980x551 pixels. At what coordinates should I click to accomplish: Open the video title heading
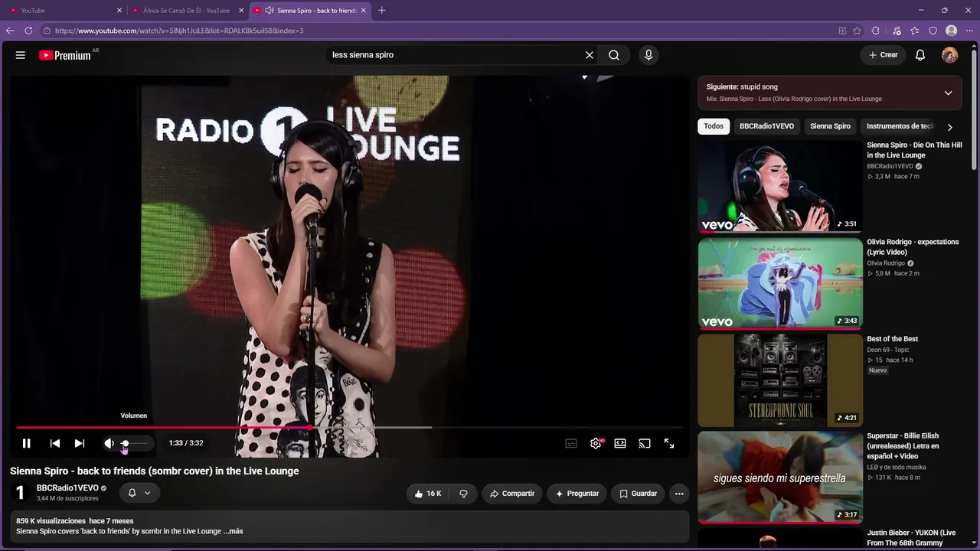tap(155, 471)
